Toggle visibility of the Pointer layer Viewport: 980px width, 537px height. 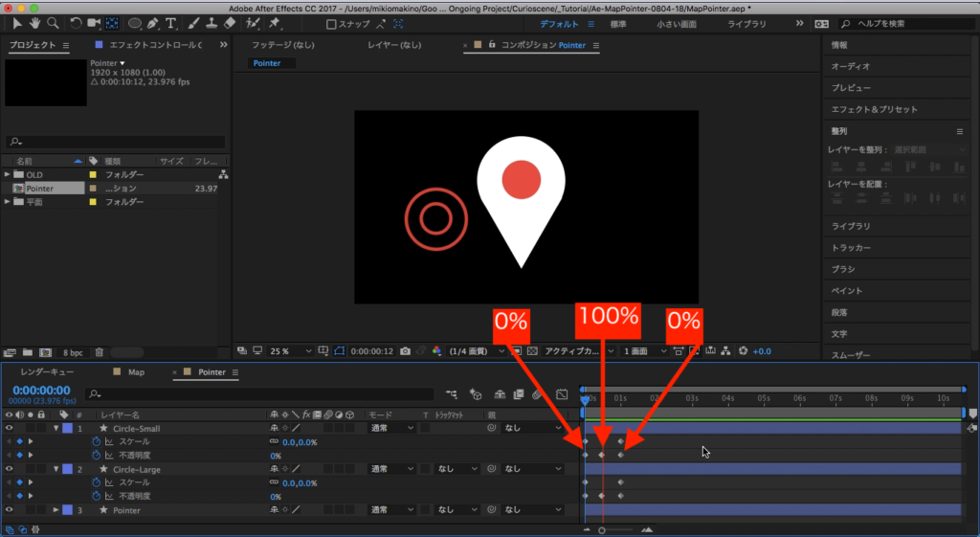(x=9, y=510)
